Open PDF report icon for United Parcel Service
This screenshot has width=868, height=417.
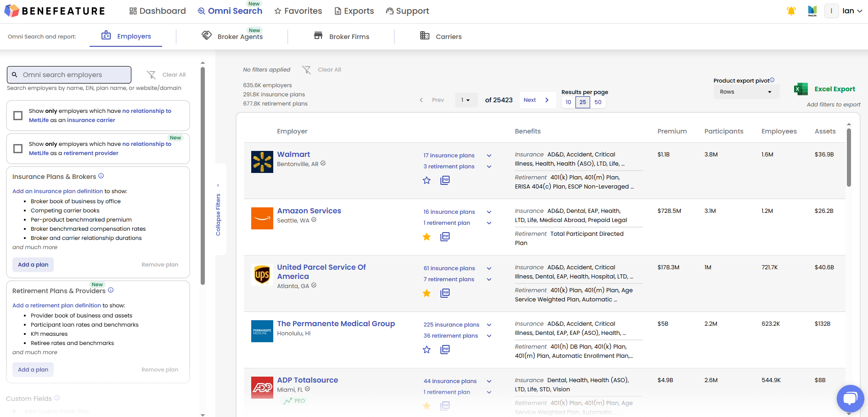pos(445,293)
